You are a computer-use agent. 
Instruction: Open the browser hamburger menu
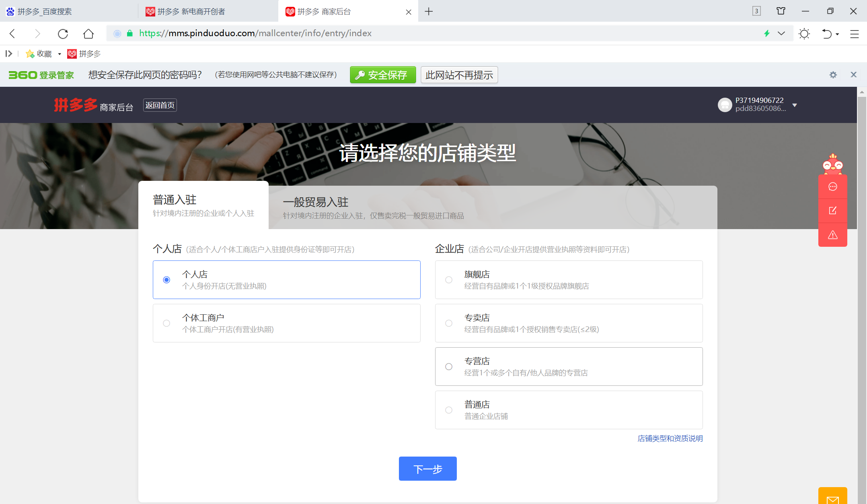click(855, 34)
